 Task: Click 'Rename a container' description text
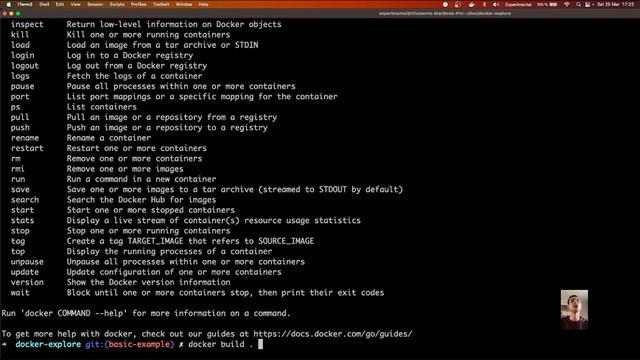click(x=109, y=138)
